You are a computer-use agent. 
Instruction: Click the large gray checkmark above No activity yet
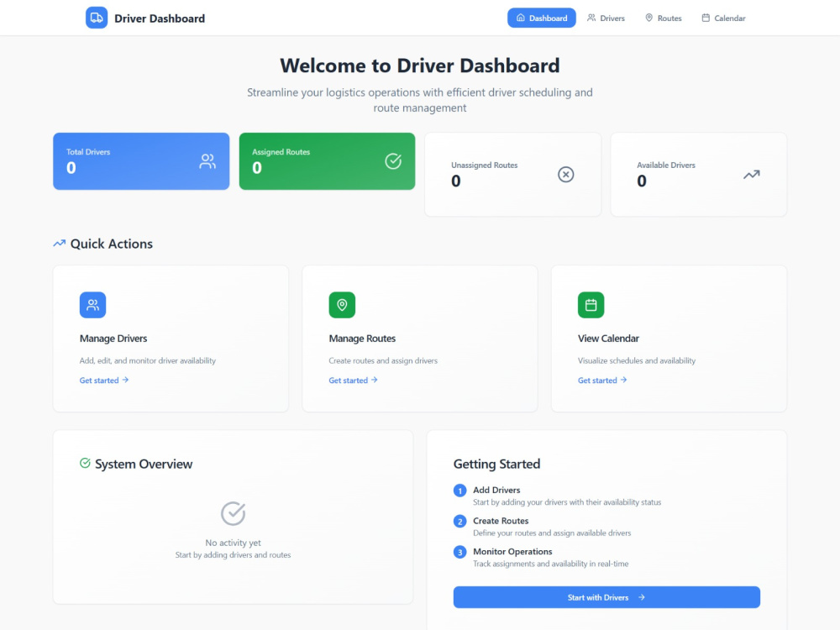(233, 513)
